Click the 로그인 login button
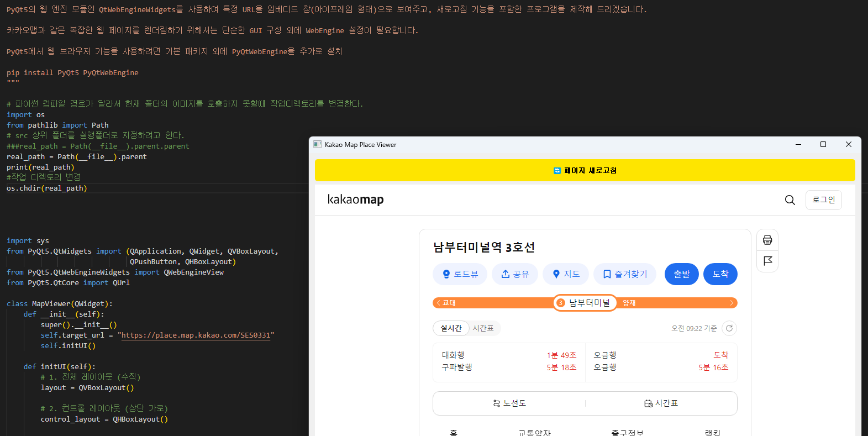This screenshot has width=868, height=436. pyautogui.click(x=823, y=199)
